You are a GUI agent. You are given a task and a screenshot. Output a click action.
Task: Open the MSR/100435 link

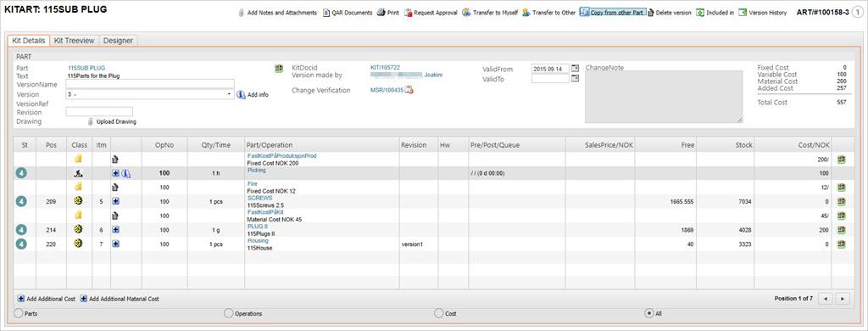387,90
